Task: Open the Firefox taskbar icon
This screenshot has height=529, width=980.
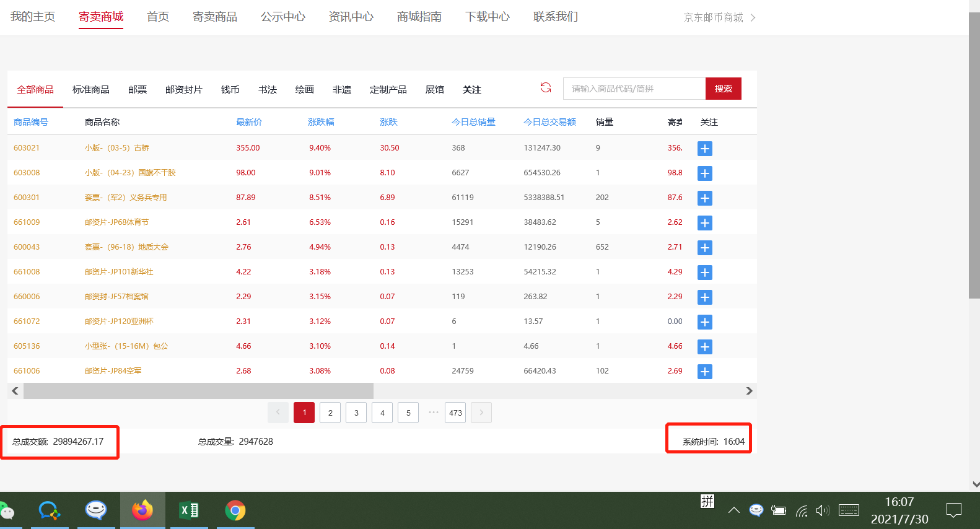Action: (x=142, y=510)
